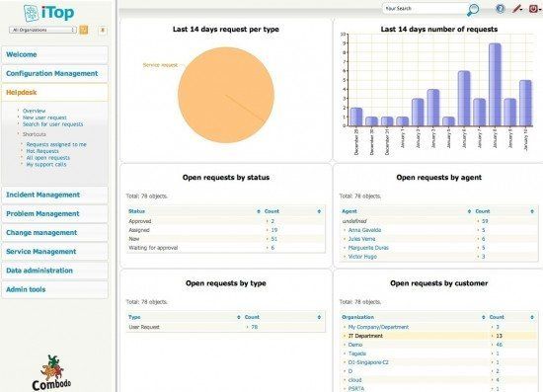
Task: Sort by the Organization column header
Action: (x=357, y=317)
